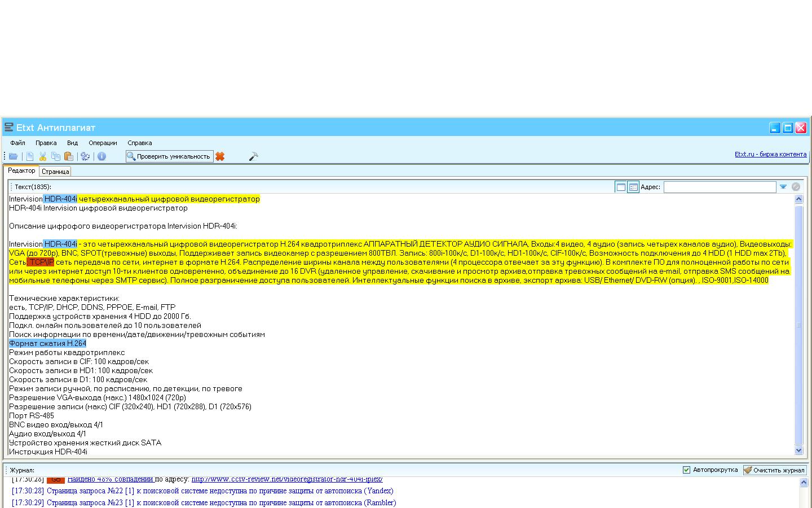The width and height of the screenshot is (812, 508).
Task: Click Очистить журнал button
Action: 775,470
